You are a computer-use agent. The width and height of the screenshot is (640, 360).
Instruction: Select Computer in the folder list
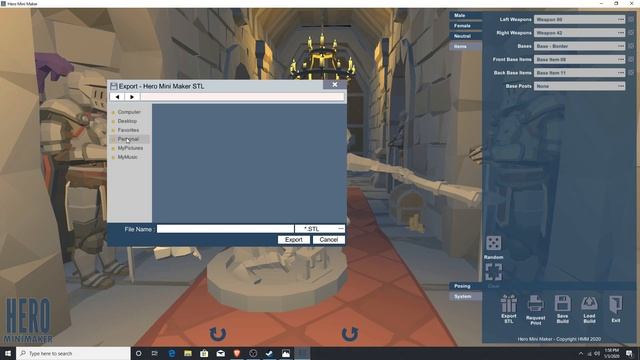(x=129, y=112)
